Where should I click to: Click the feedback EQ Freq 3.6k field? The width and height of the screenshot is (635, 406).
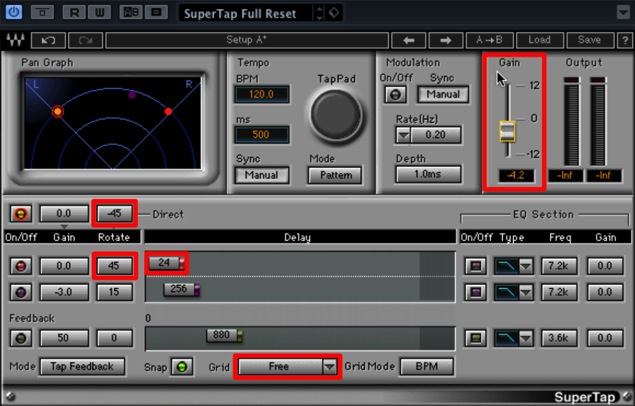[559, 338]
